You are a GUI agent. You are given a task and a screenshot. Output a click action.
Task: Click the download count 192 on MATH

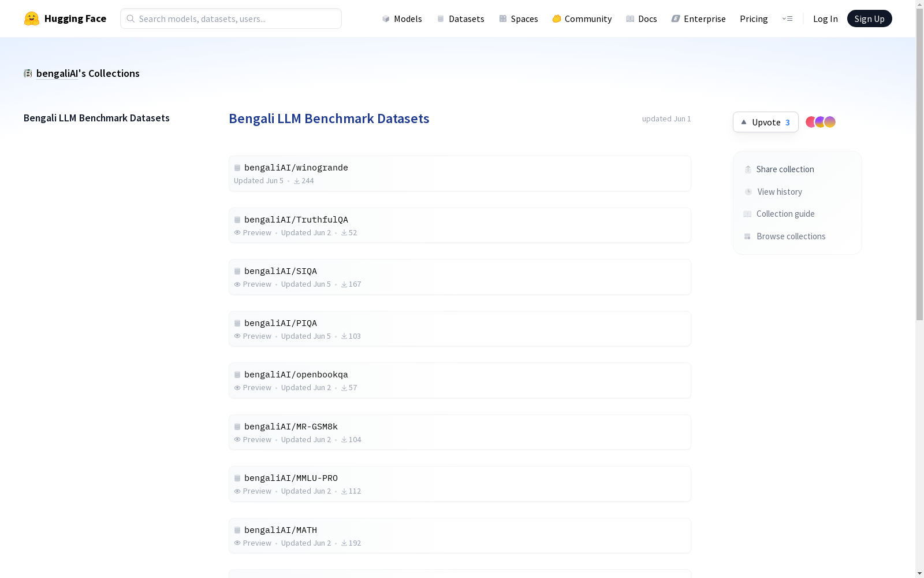click(355, 543)
